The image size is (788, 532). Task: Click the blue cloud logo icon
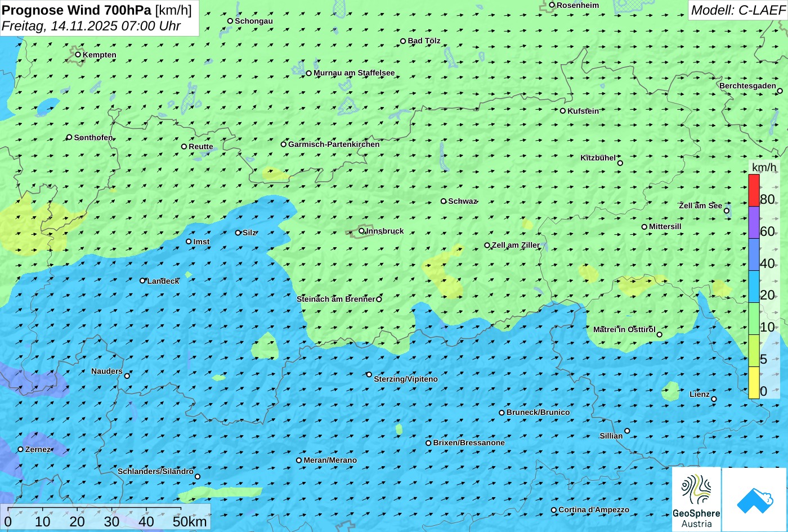click(754, 499)
